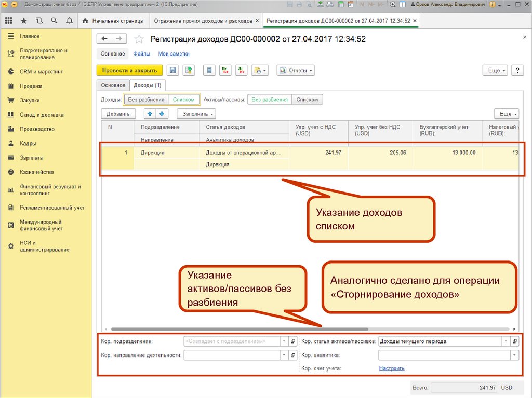532x398 pixels.
Task: Open the notifications bell icon
Action: click(70, 21)
